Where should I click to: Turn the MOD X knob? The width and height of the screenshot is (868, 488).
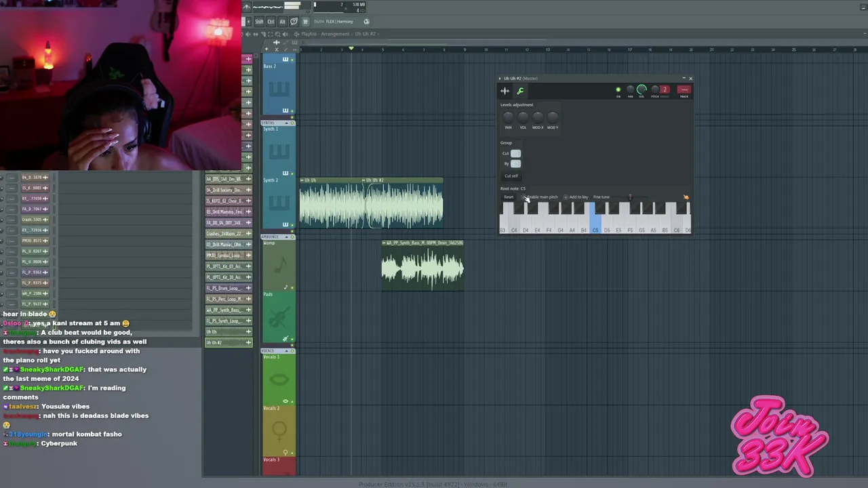pyautogui.click(x=538, y=117)
